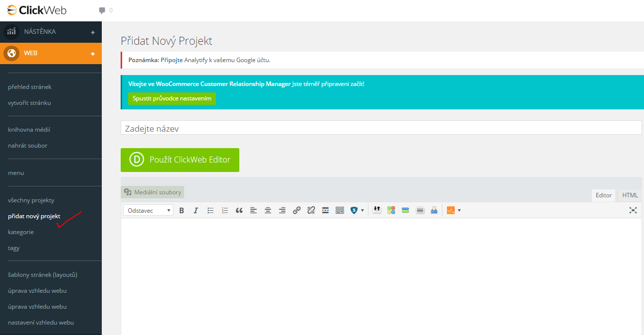Click the blue and green bars icon

405,210
